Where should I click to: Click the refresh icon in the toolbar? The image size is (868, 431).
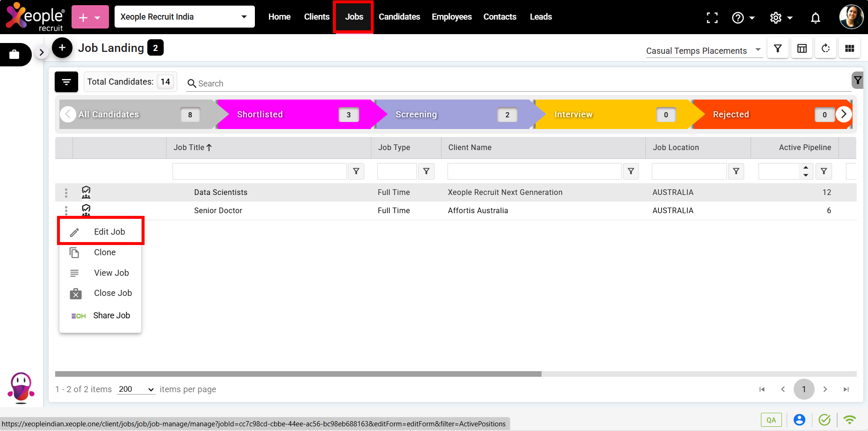point(826,49)
